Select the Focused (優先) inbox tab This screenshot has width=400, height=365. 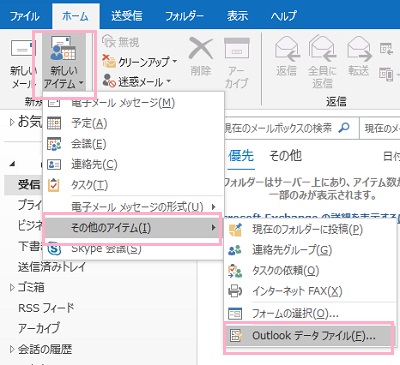point(241,156)
